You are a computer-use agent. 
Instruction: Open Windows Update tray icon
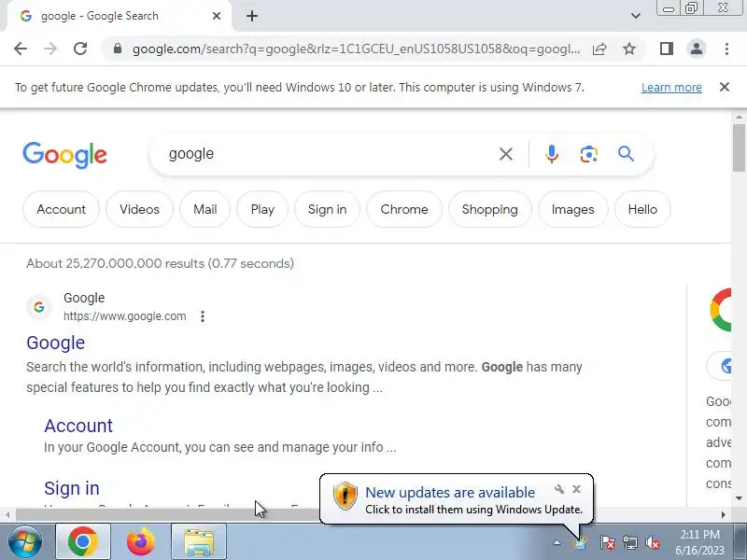(x=580, y=543)
